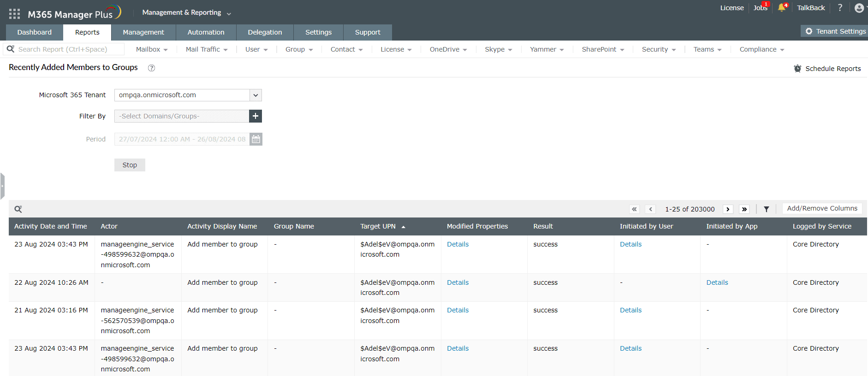This screenshot has width=868, height=376.
Task: Switch to the Dashboard tab
Action: 35,32
